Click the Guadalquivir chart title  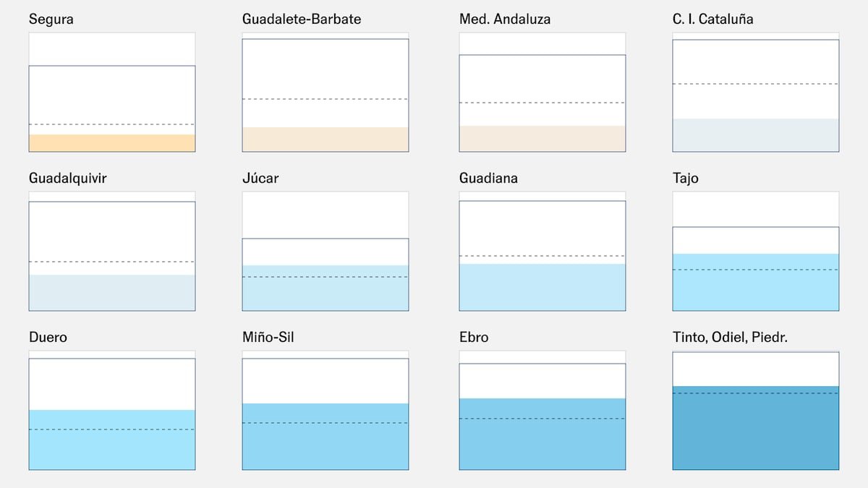[x=68, y=179]
